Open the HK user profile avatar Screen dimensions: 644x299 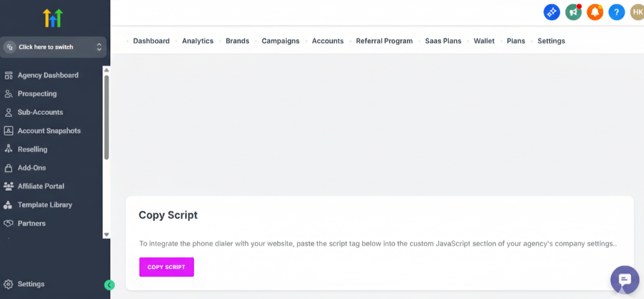(637, 12)
